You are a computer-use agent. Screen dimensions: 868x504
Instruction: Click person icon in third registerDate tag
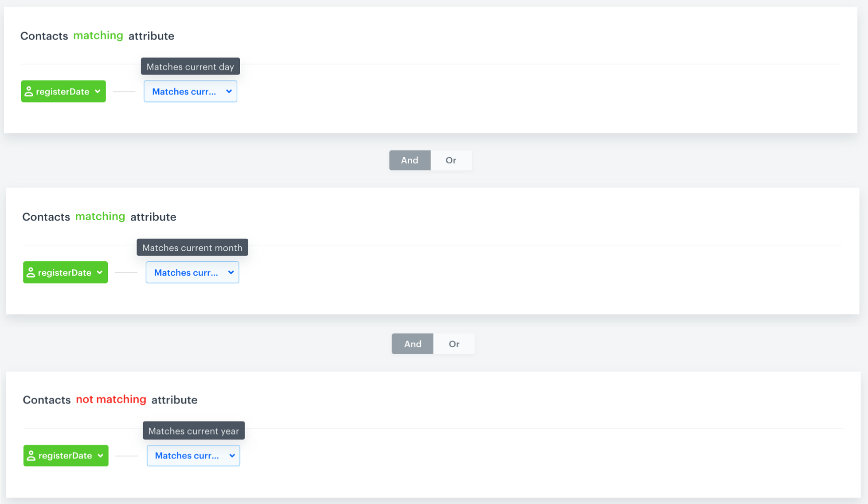coord(31,456)
